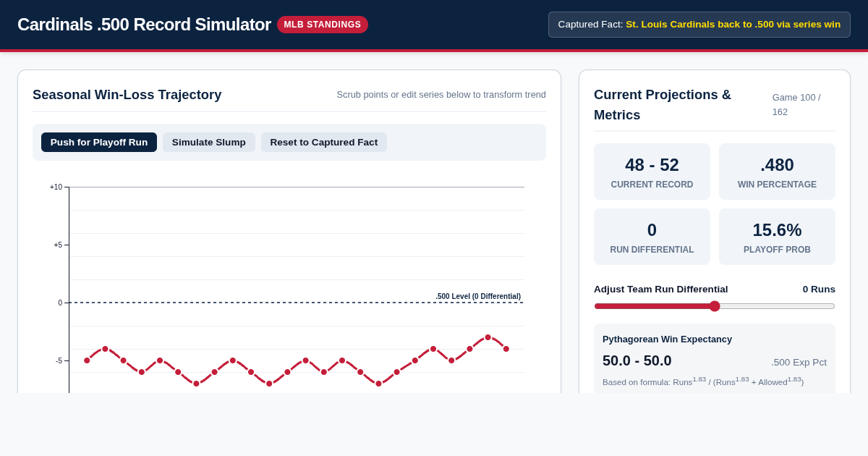Click the Simulate Slump button
The width and height of the screenshot is (868, 456).
tap(209, 142)
